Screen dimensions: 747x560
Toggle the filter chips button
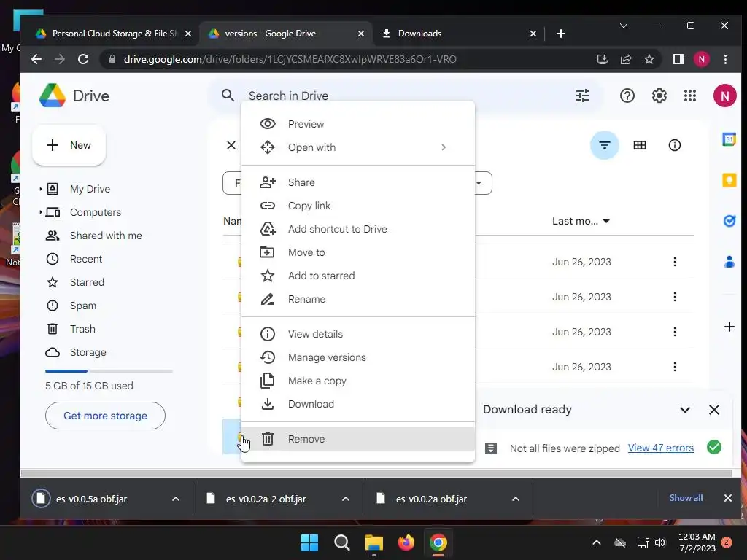click(x=605, y=145)
